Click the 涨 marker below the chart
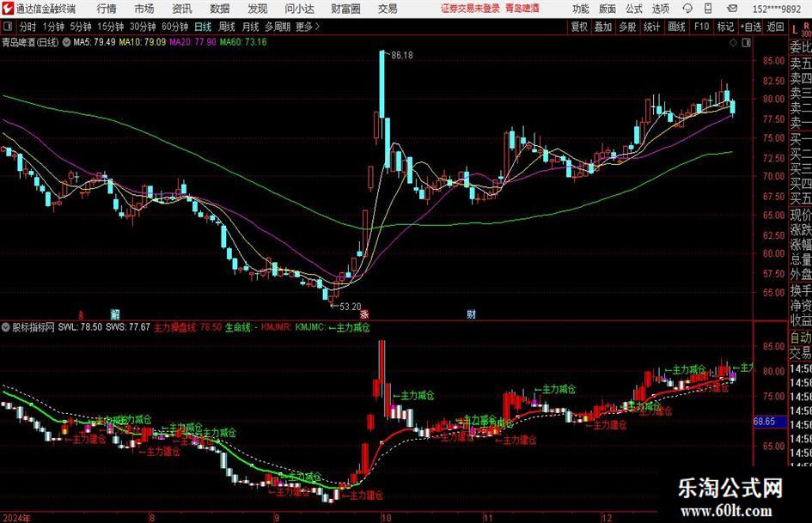812x523 pixels. (364, 313)
